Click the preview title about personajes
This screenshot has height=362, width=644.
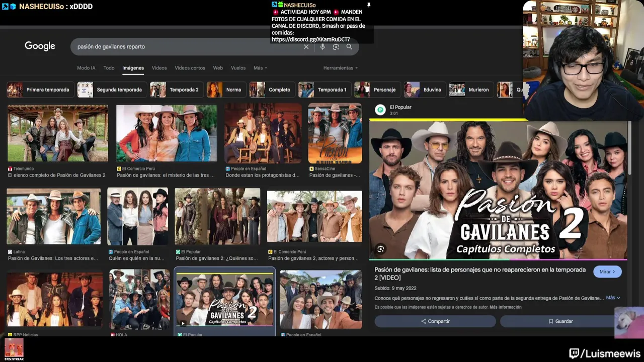[480, 274]
